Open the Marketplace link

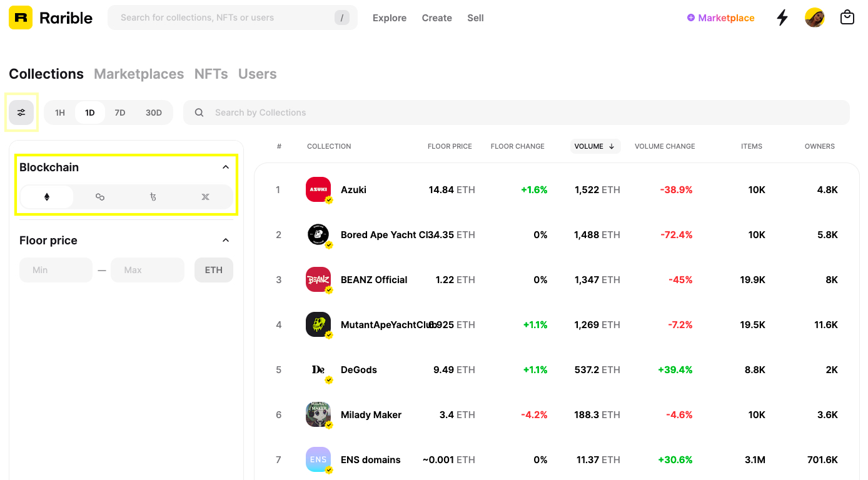pos(720,17)
